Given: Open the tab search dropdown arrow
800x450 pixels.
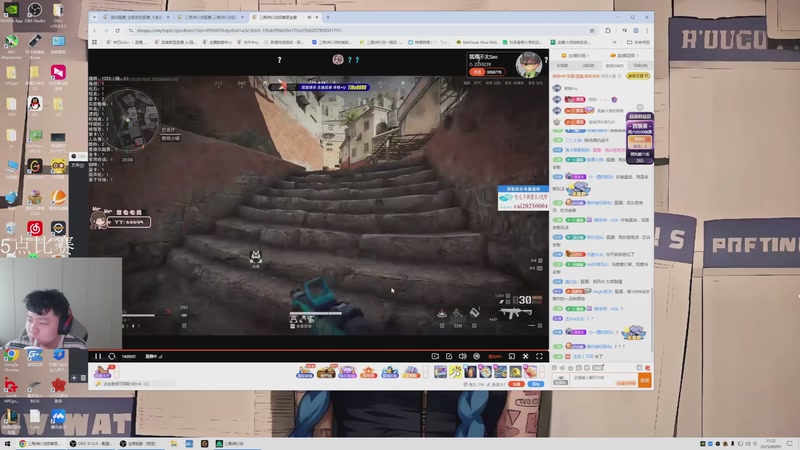Looking at the screenshot, I should pyautogui.click(x=94, y=17).
